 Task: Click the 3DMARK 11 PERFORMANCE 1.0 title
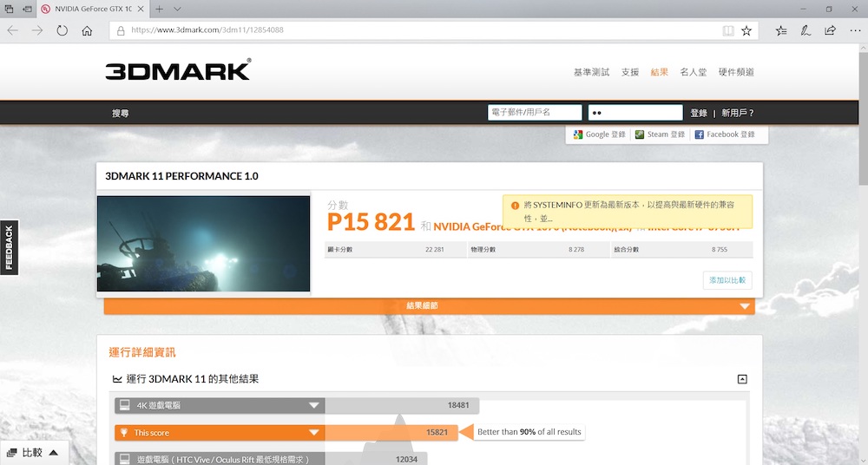tap(181, 176)
